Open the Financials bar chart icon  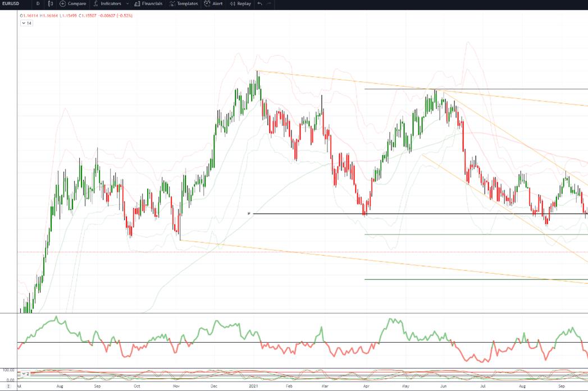(137, 4)
